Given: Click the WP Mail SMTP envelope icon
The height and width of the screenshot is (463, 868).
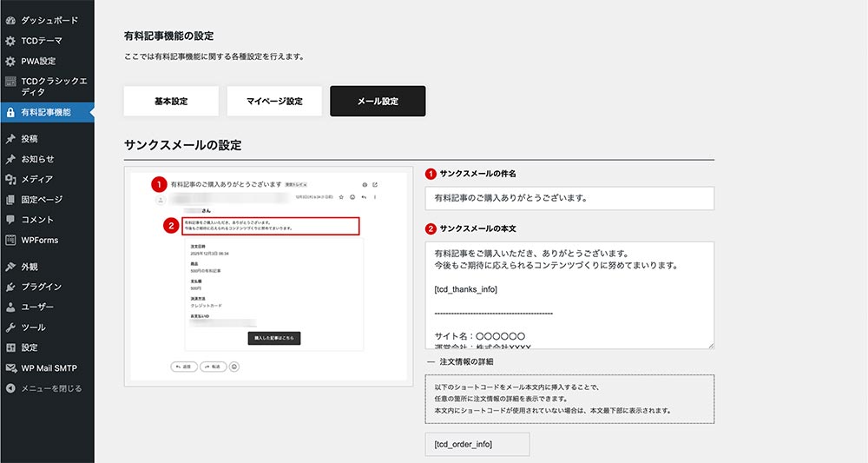Looking at the screenshot, I should coord(10,368).
